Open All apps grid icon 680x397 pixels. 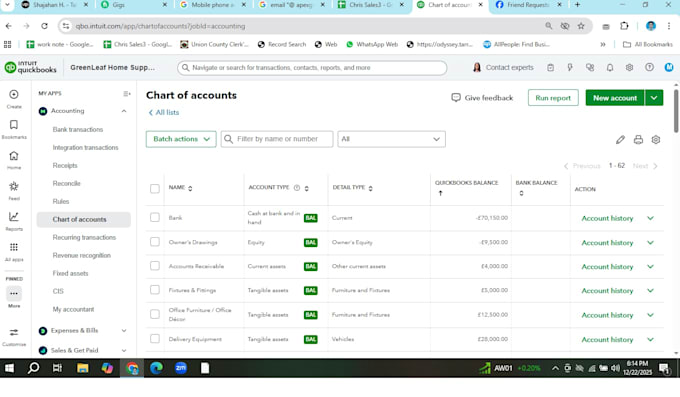[x=14, y=247]
